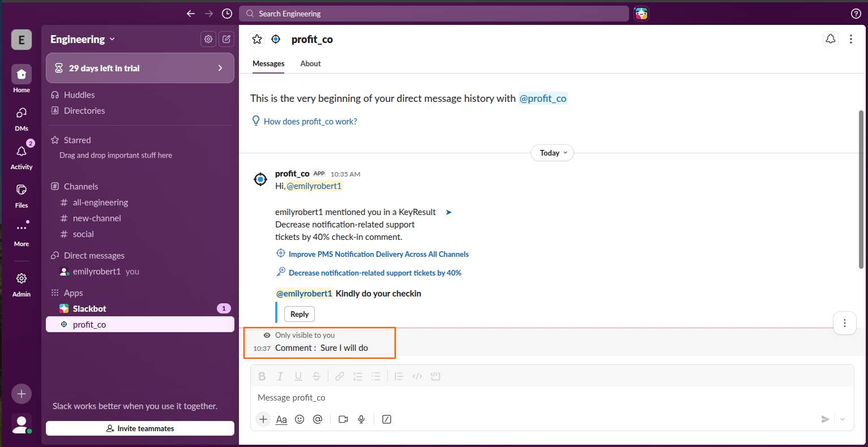Open Activity notifications bell

(x=22, y=156)
